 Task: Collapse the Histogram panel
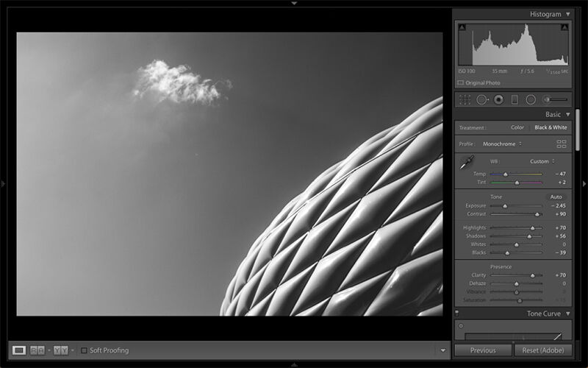tap(568, 14)
